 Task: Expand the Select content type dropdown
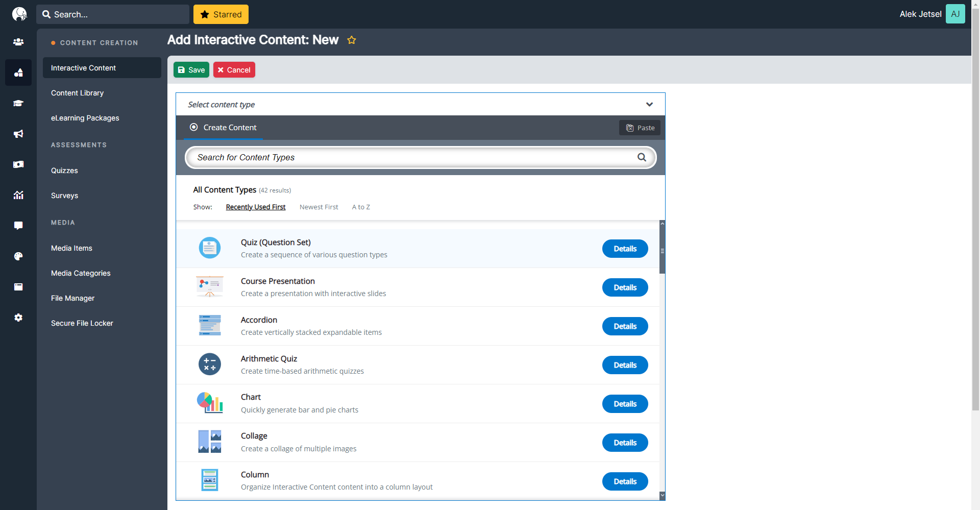tap(421, 104)
